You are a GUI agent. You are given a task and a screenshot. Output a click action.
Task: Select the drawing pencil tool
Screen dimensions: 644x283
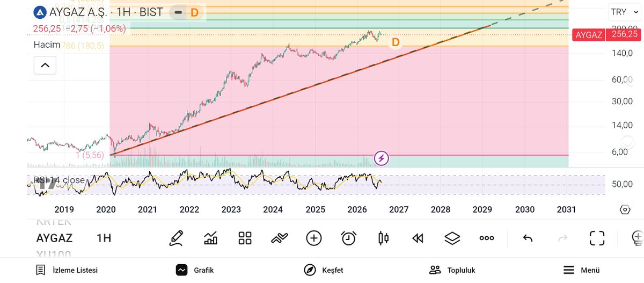[176, 237]
